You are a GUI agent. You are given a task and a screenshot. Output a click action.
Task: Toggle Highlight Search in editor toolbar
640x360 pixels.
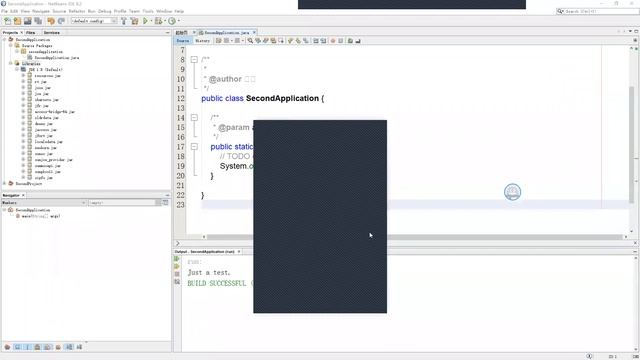[273, 41]
